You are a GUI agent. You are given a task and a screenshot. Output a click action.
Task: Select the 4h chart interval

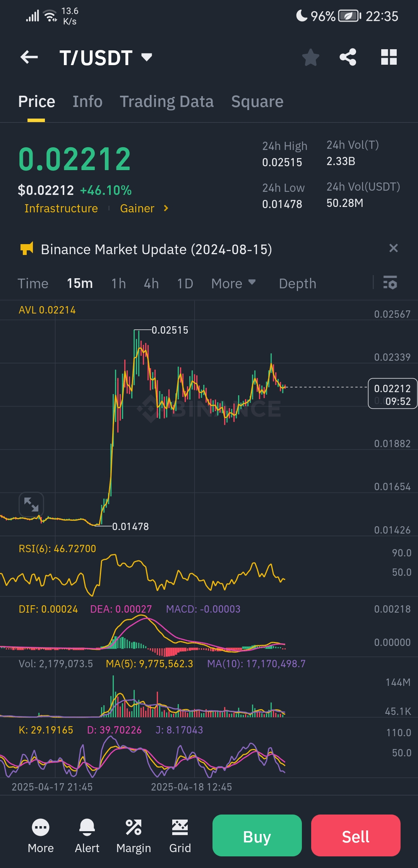151,283
